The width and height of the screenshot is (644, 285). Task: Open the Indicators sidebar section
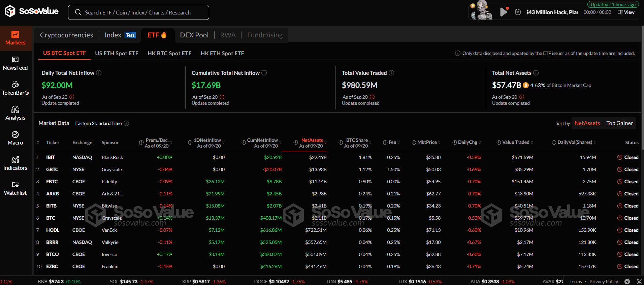point(15,163)
